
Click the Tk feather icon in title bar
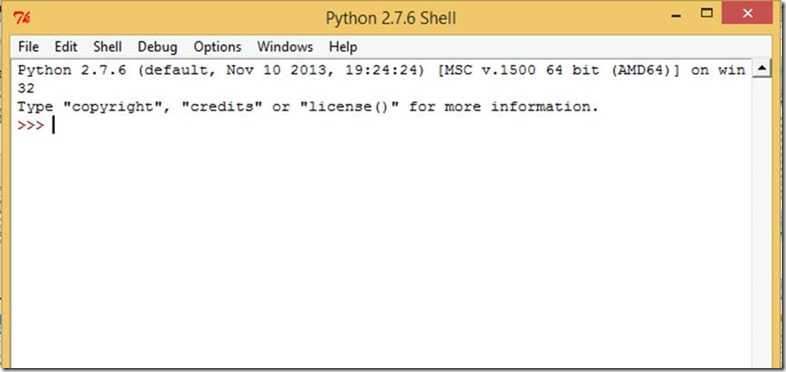click(x=22, y=19)
